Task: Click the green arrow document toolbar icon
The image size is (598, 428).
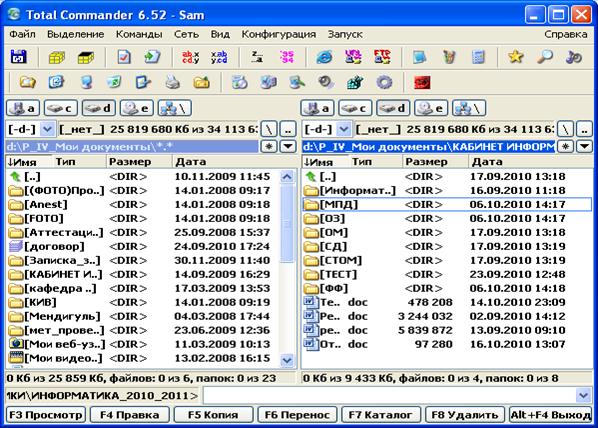Action: [x=153, y=57]
